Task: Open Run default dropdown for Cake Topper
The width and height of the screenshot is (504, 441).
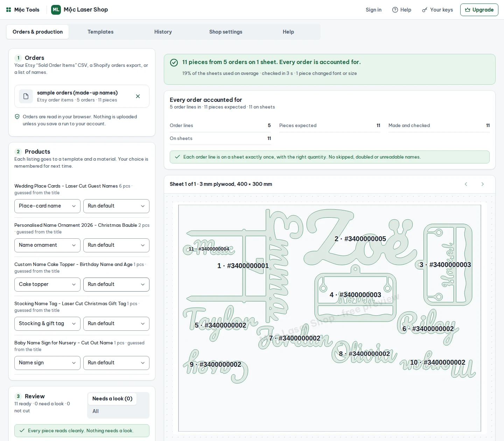Action: point(116,285)
